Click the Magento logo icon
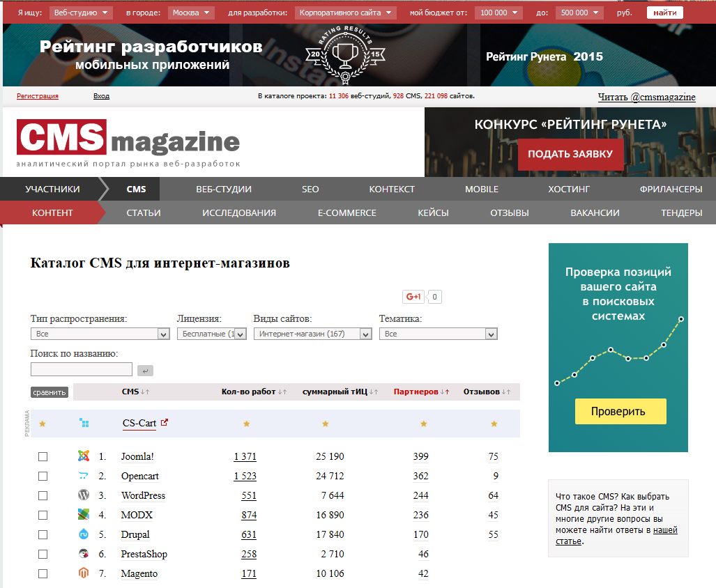 click(x=84, y=573)
